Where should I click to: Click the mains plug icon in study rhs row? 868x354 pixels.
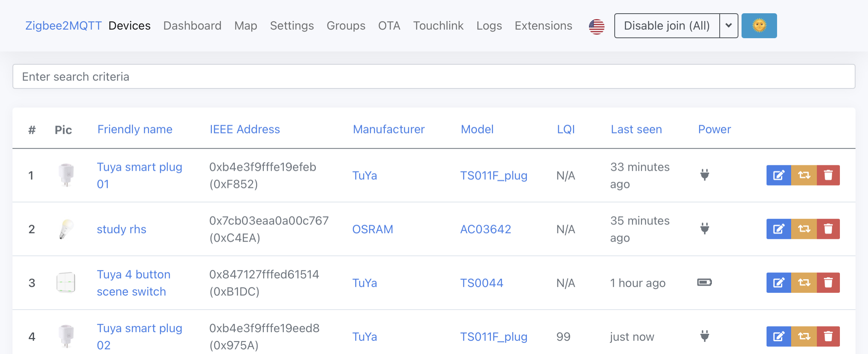pyautogui.click(x=704, y=228)
